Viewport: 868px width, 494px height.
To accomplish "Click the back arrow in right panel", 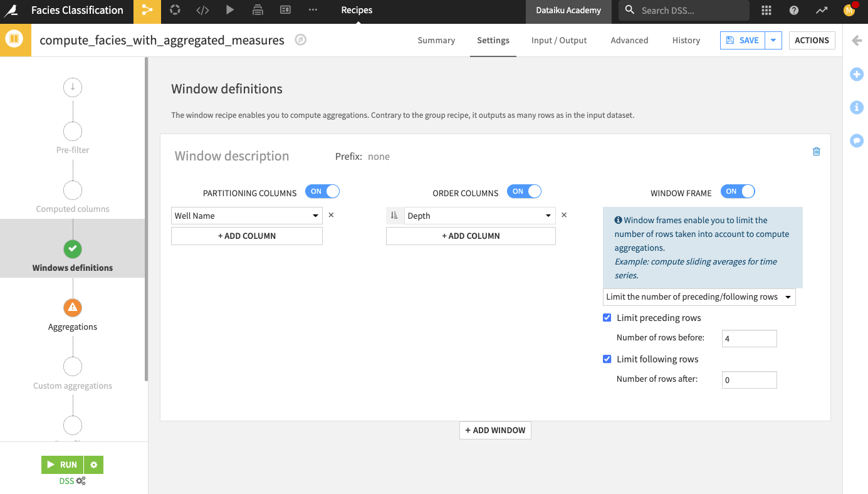I will click(857, 41).
